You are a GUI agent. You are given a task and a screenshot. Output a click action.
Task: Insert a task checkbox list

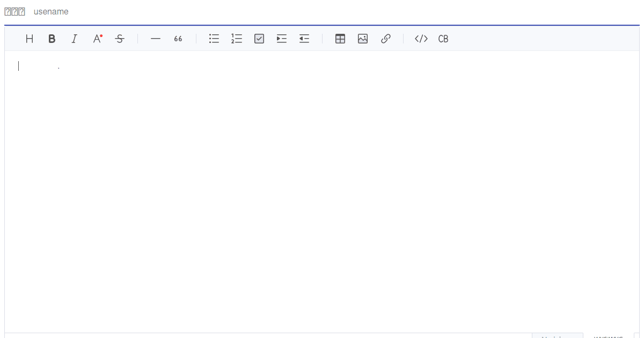click(259, 39)
